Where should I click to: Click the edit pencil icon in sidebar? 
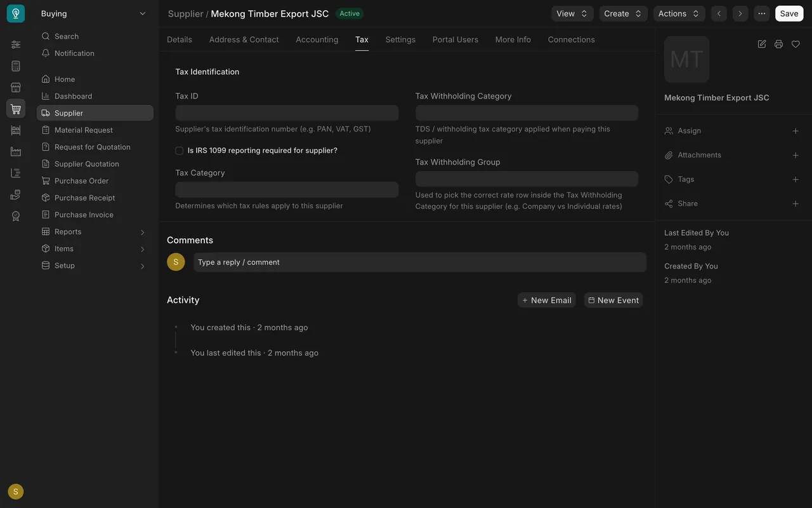tap(762, 44)
